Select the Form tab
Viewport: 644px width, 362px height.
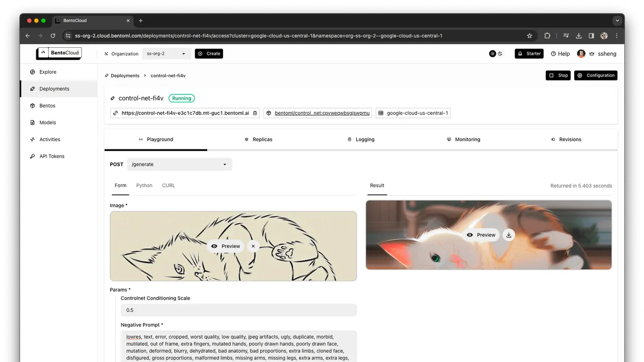[120, 186]
